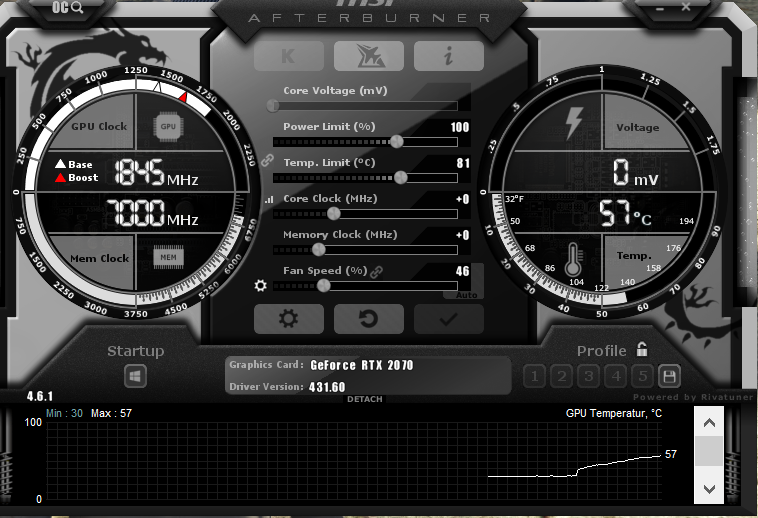Open the voltage-frequency curve editor bars icon
The height and width of the screenshot is (518, 758).
[269, 199]
